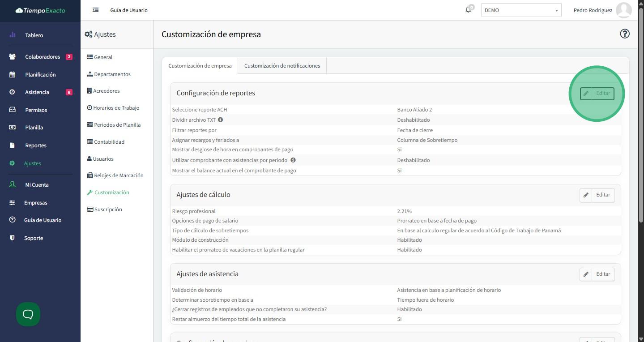Click the Planilla money icon

point(12,128)
